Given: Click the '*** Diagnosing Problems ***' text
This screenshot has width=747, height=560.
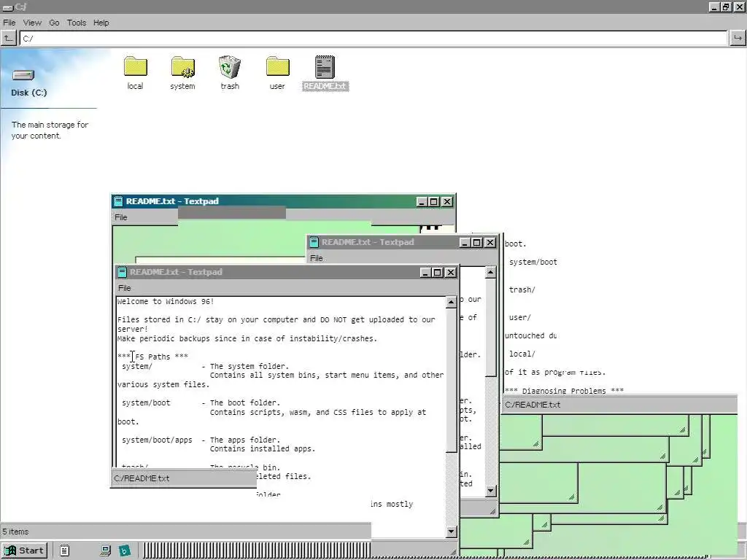Looking at the screenshot, I should pyautogui.click(x=564, y=391).
